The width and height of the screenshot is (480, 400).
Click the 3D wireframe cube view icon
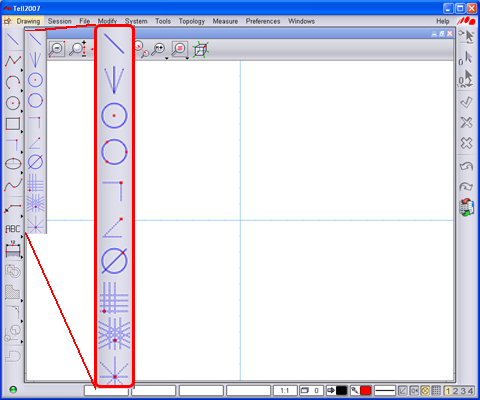coord(201,49)
